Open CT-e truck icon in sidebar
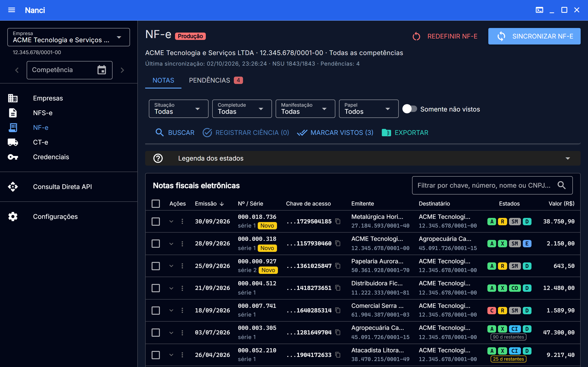Image resolution: width=588 pixels, height=367 pixels. point(13,142)
